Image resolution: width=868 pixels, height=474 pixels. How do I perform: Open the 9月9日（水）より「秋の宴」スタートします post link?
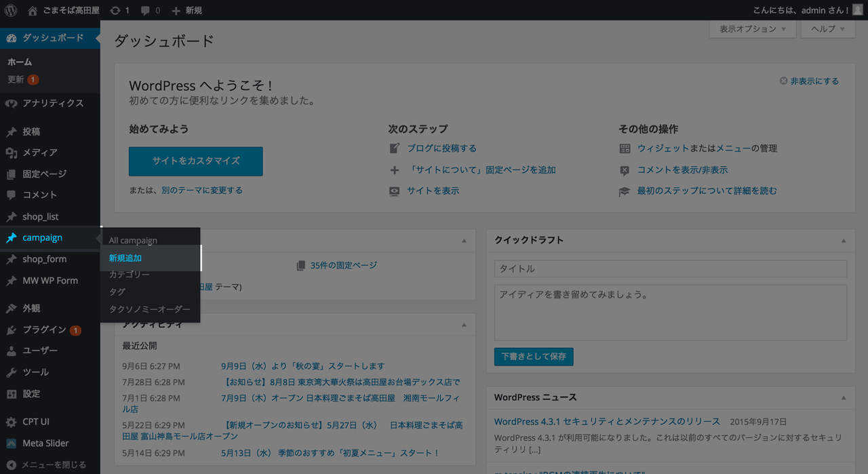click(303, 366)
